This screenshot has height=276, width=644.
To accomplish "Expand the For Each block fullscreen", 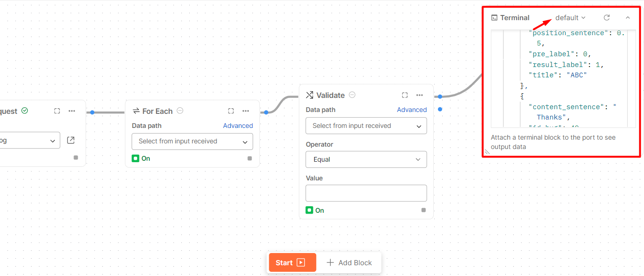I will pyautogui.click(x=231, y=111).
